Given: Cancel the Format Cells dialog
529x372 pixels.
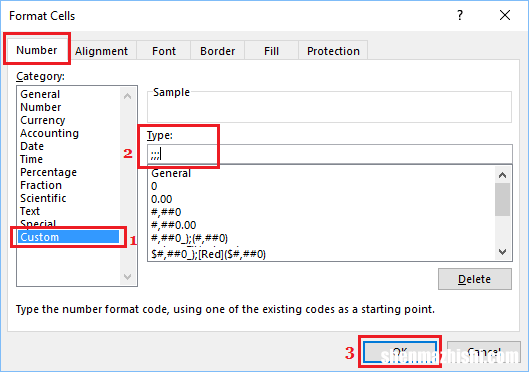Looking at the screenshot, I should pyautogui.click(x=484, y=352).
